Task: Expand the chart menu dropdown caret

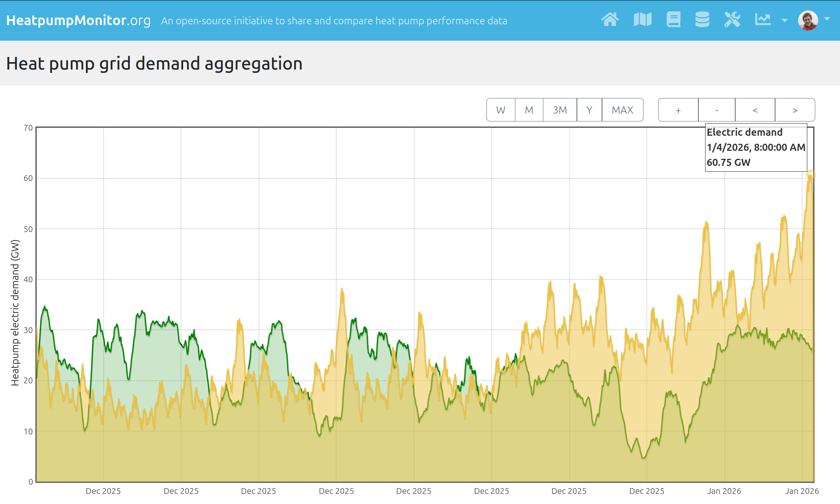Action: pyautogui.click(x=784, y=20)
